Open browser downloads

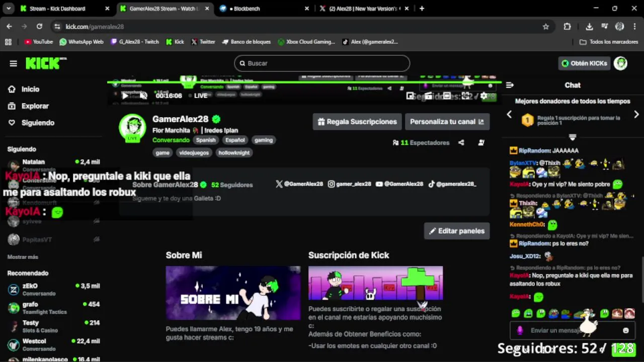click(x=589, y=26)
